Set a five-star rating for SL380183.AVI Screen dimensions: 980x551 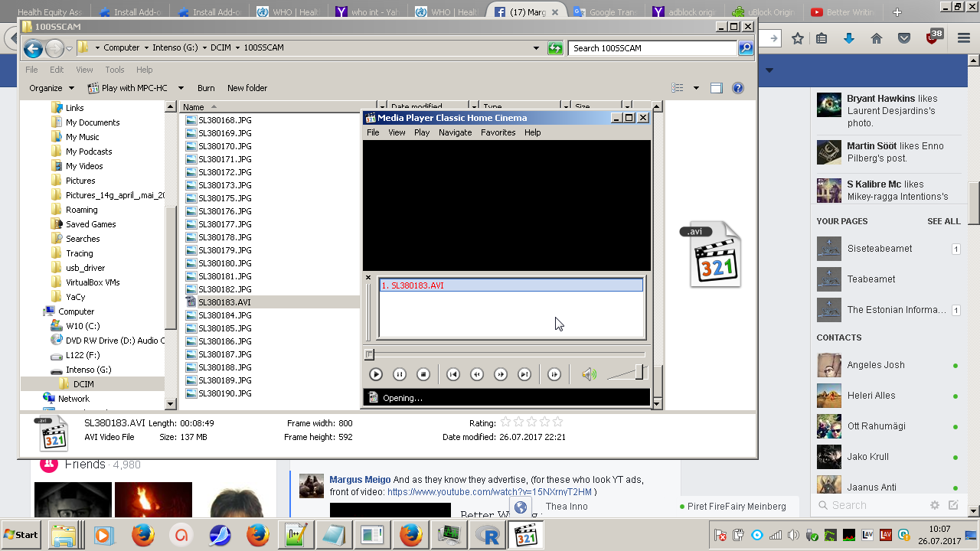point(557,422)
